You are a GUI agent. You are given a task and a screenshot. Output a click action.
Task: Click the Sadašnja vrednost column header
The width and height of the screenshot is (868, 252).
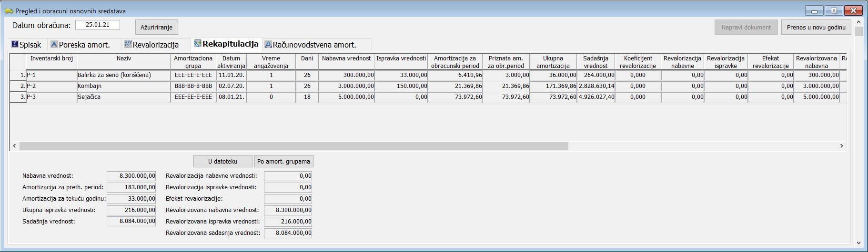point(596,62)
